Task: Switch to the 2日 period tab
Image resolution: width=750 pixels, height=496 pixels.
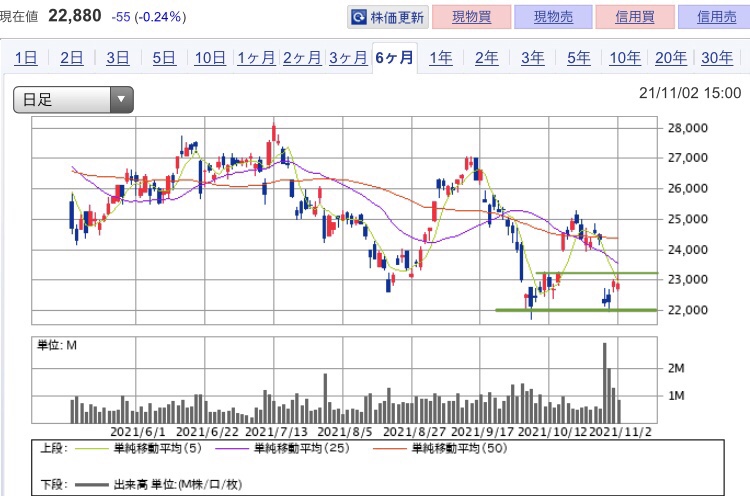Action: coord(72,58)
